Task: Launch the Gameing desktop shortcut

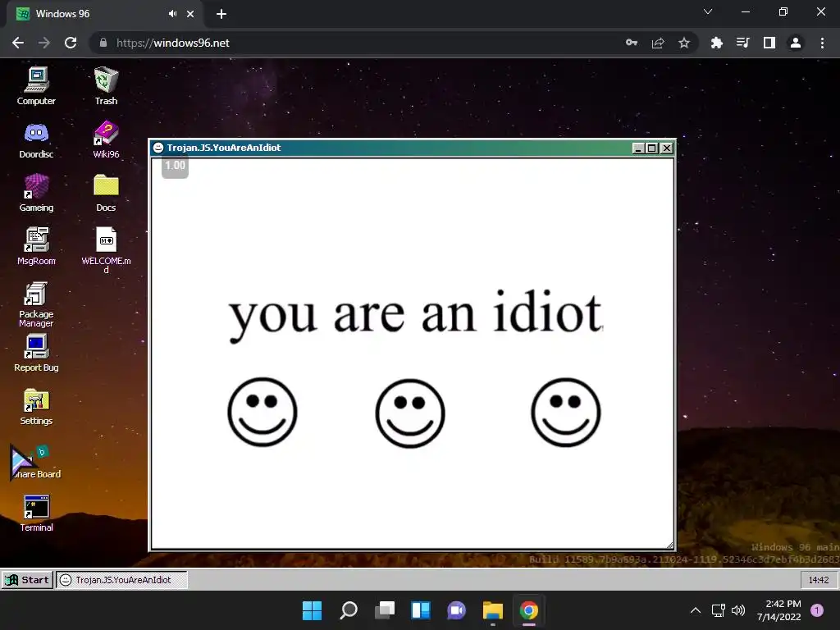Action: tap(36, 193)
